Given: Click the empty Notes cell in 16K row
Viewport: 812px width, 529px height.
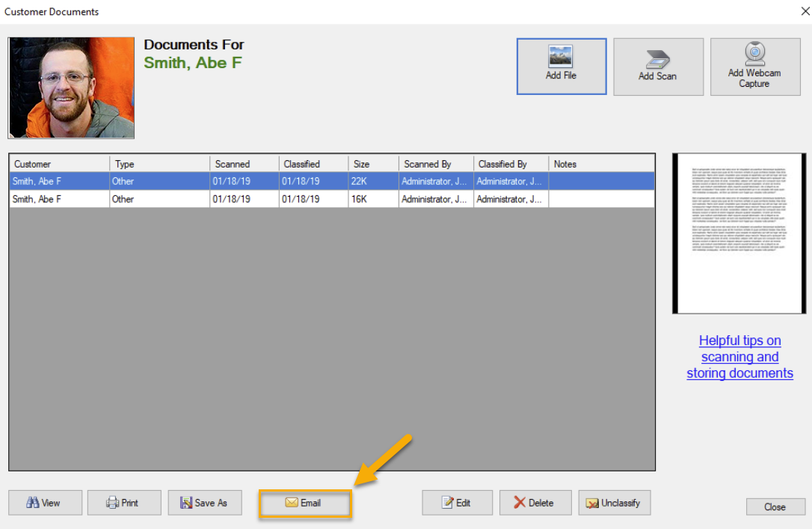Looking at the screenshot, I should coord(601,199).
